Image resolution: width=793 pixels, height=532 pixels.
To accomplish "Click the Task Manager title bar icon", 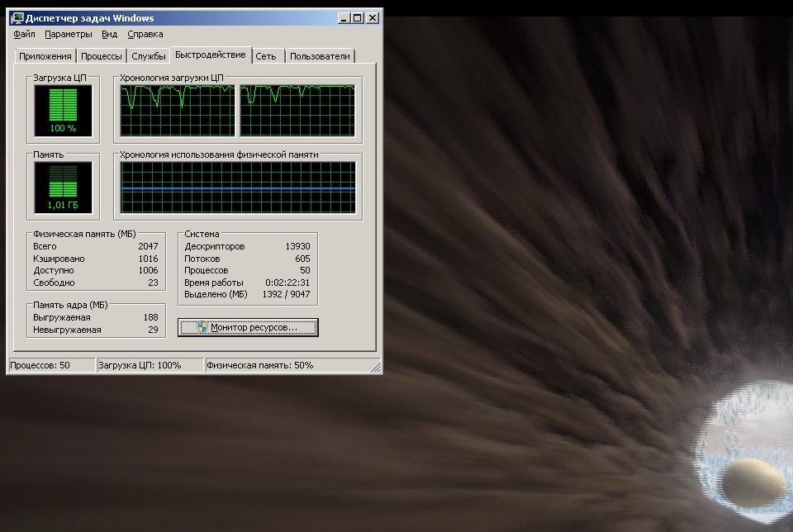I will pyautogui.click(x=17, y=18).
